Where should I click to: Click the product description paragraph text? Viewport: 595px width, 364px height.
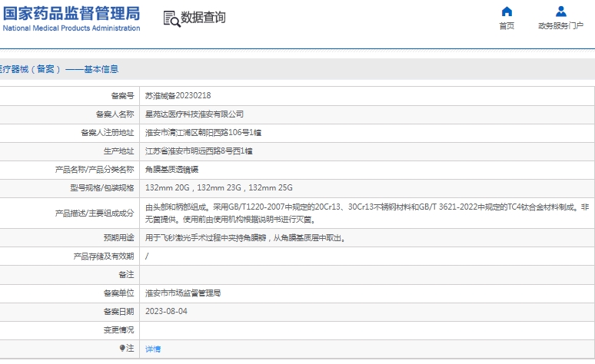point(367,213)
